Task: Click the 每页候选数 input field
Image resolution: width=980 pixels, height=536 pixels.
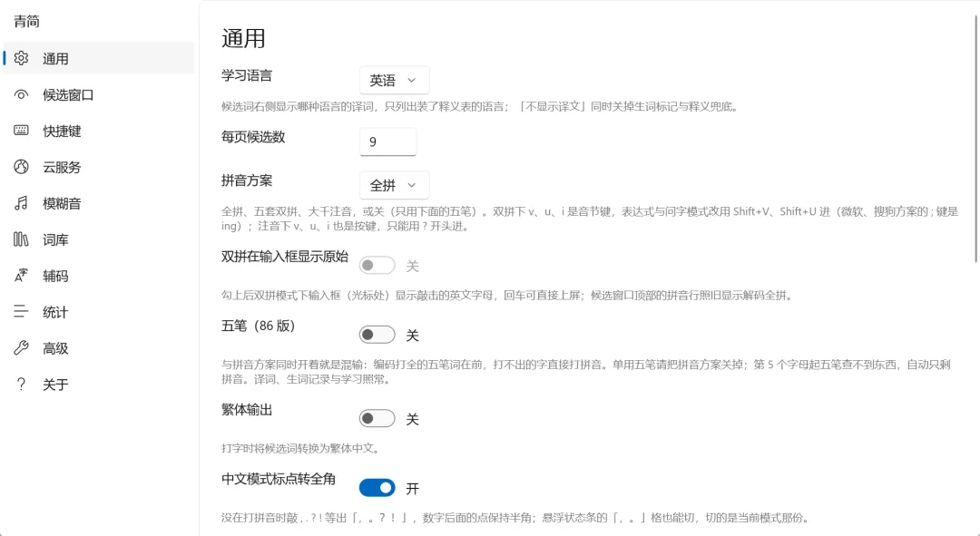Action: (x=388, y=141)
